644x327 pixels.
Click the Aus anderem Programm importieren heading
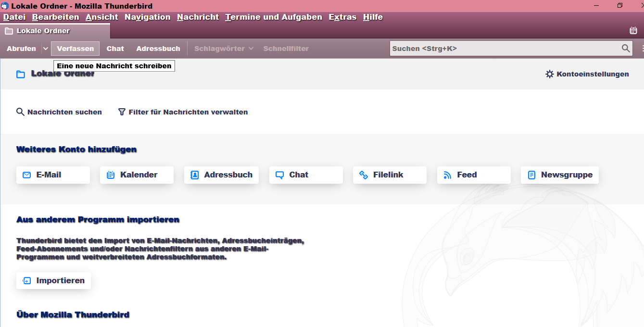tap(98, 220)
